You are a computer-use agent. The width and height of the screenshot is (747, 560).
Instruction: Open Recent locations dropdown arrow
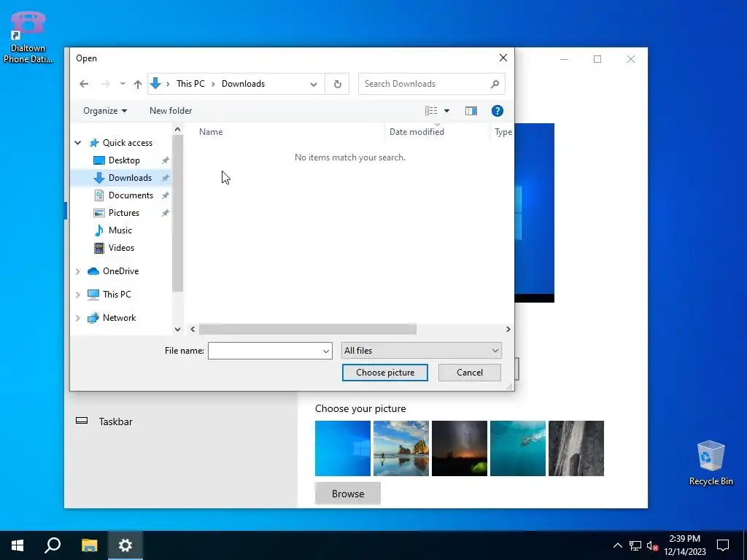123,84
